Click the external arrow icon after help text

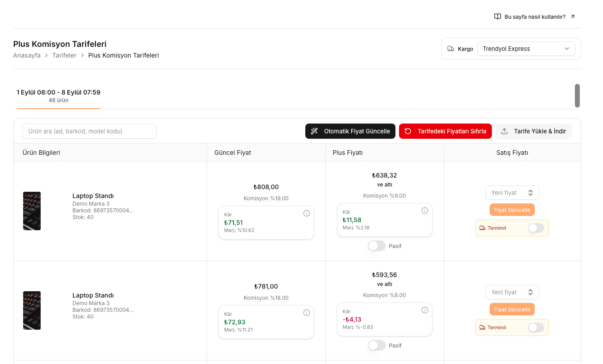tap(573, 17)
